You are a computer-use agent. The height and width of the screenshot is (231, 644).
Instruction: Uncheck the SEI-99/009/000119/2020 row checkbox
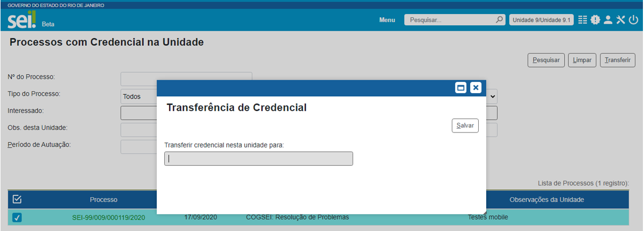tap(17, 218)
